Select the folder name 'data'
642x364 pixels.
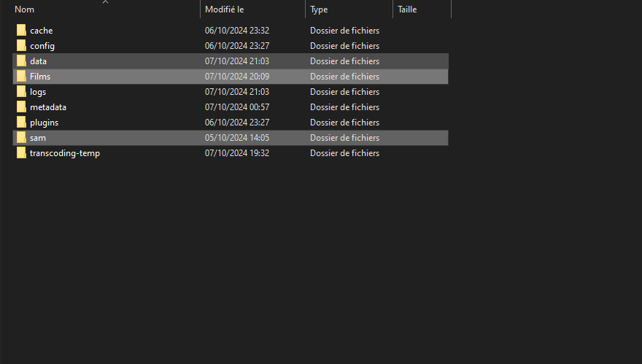pyautogui.click(x=38, y=61)
